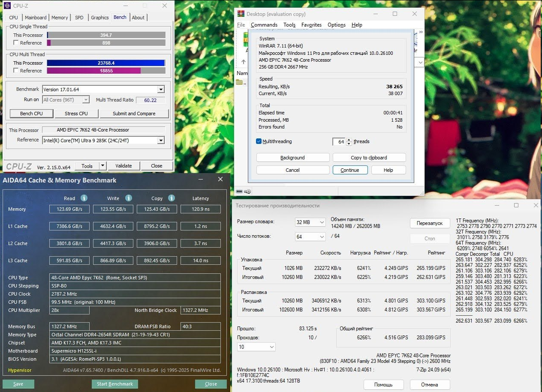Click the Help button in WinRAR dialog
This screenshot has height=392, width=542.
[388, 170]
